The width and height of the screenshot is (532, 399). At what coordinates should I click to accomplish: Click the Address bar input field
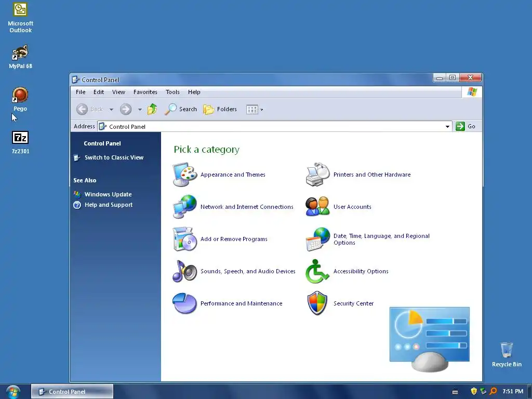274,127
